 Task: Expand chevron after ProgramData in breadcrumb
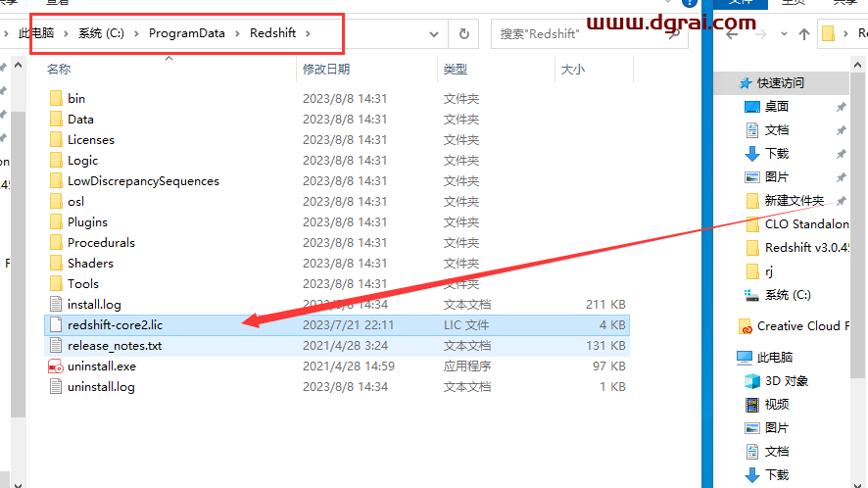click(237, 33)
